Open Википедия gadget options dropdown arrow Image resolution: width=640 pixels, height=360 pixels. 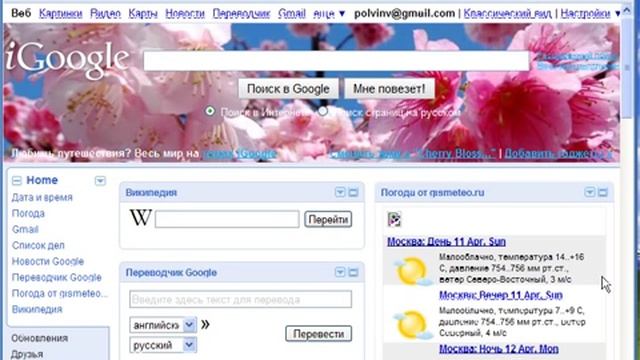tap(340, 192)
